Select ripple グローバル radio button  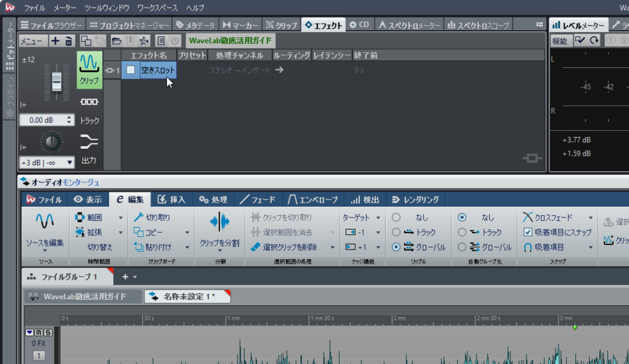(396, 247)
